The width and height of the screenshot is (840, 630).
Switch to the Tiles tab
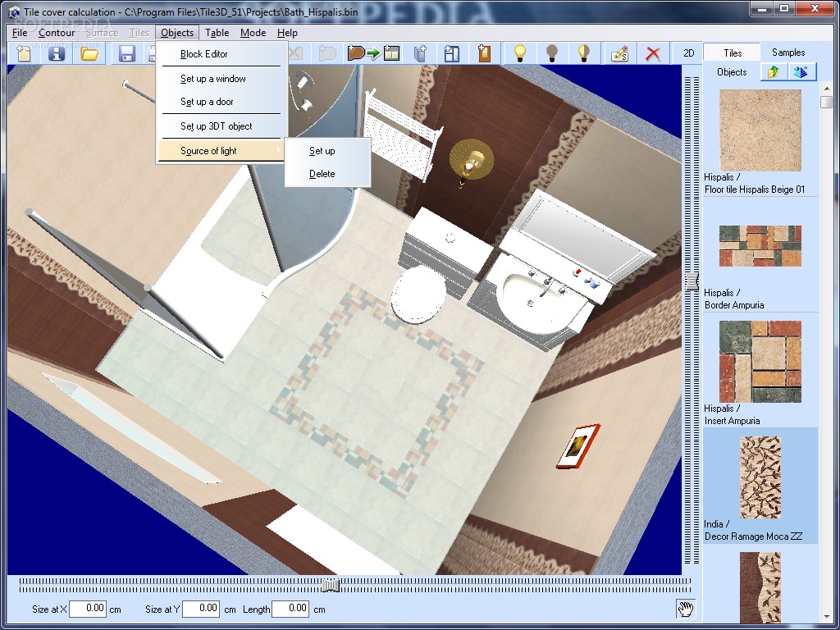[x=733, y=53]
